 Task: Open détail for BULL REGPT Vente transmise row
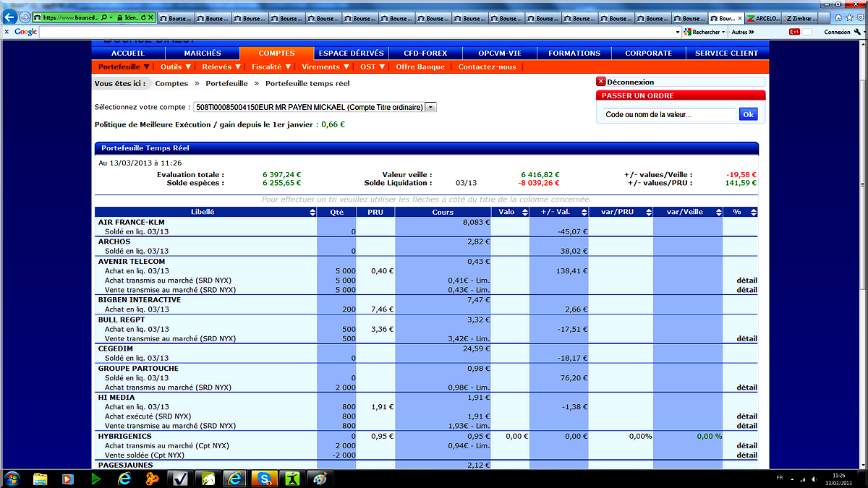click(746, 338)
